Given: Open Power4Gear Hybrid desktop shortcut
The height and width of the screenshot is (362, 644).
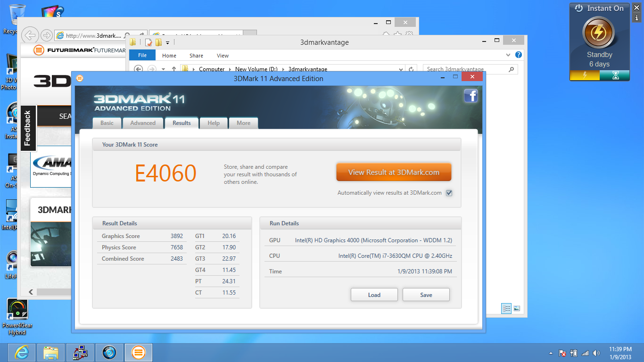Looking at the screenshot, I should click(x=17, y=317).
